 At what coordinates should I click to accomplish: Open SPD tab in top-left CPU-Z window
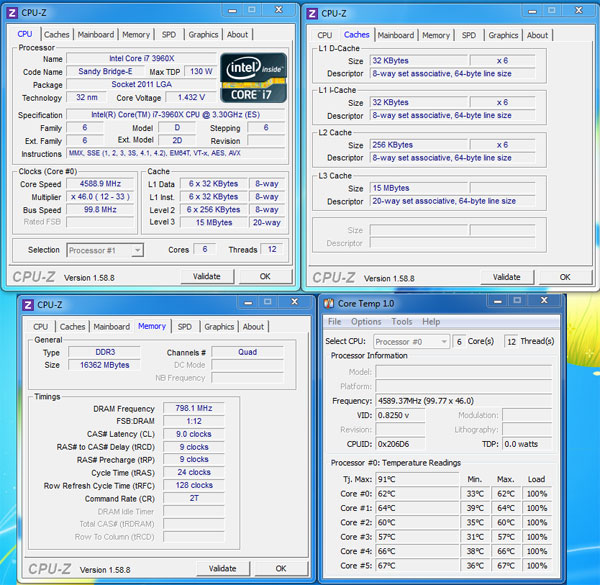[169, 34]
